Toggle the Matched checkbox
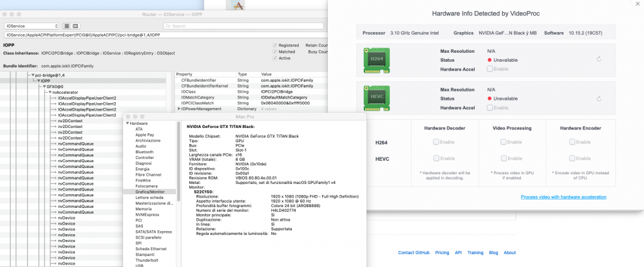The width and height of the screenshot is (644, 267). tap(275, 51)
